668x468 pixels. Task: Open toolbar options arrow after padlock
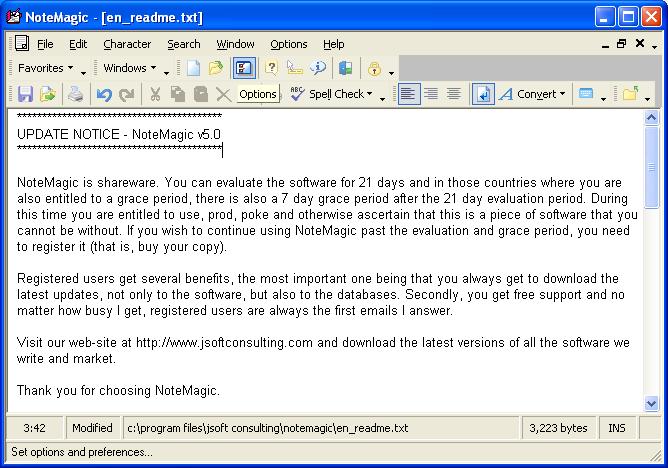tap(391, 73)
